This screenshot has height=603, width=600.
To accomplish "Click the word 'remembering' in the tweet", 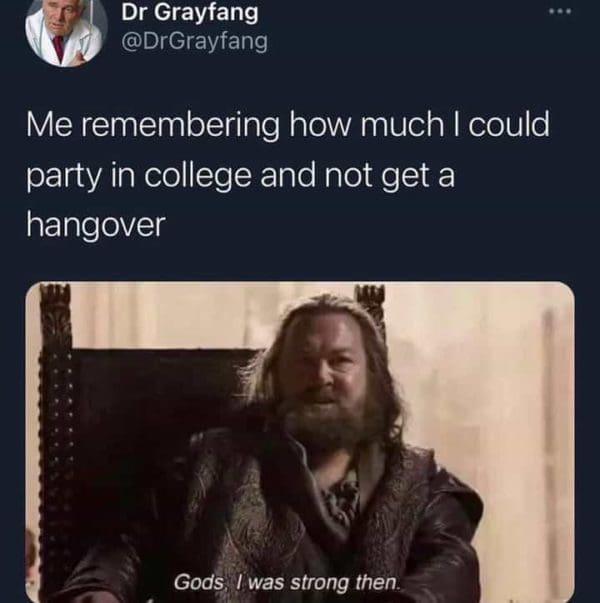I will click(x=180, y=125).
